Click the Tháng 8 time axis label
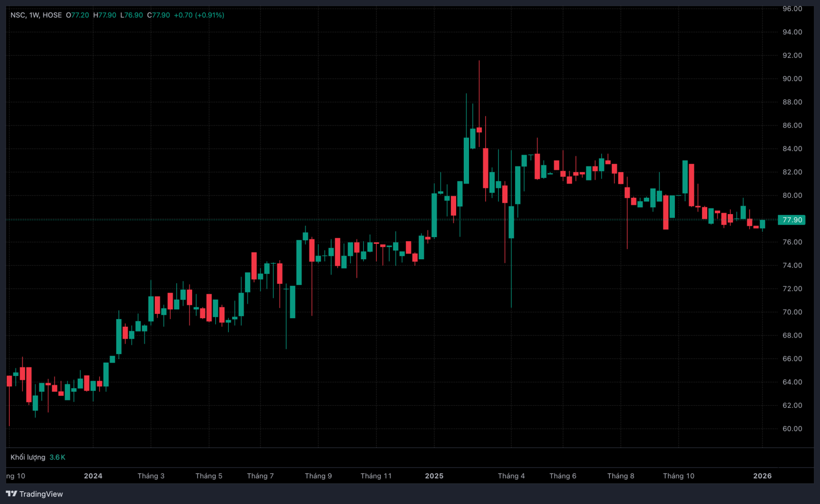The height and width of the screenshot is (504, 820). pyautogui.click(x=621, y=476)
